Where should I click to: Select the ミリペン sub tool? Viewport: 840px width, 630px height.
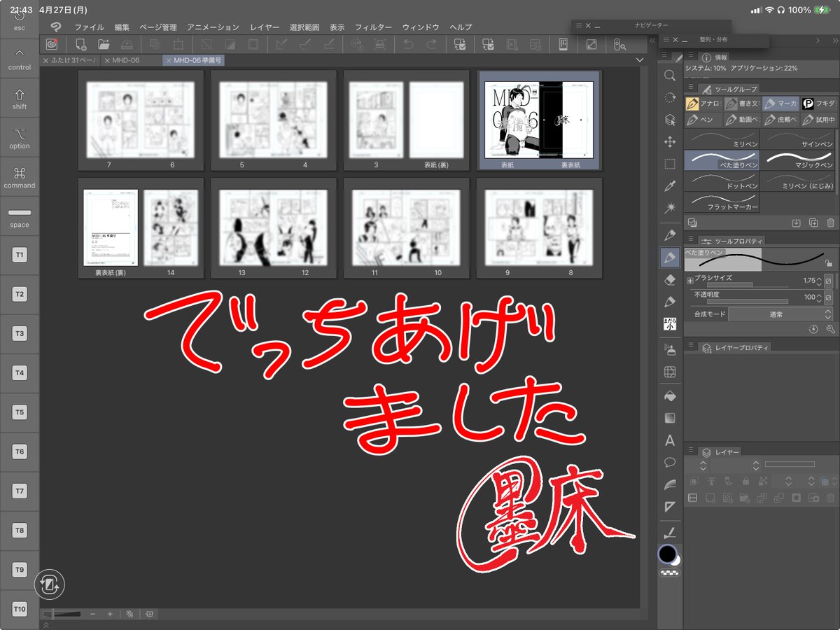pos(721,139)
